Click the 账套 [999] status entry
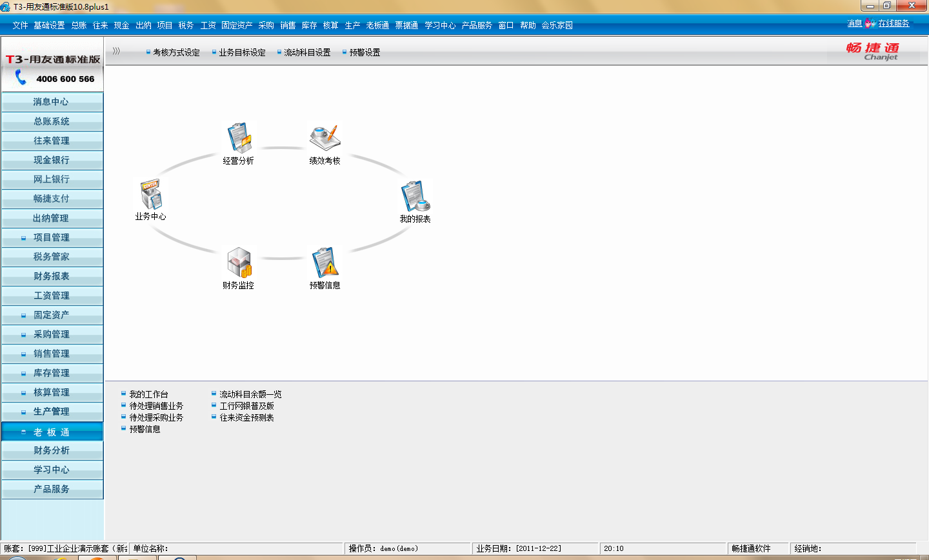This screenshot has height=560, width=929. coord(65,548)
